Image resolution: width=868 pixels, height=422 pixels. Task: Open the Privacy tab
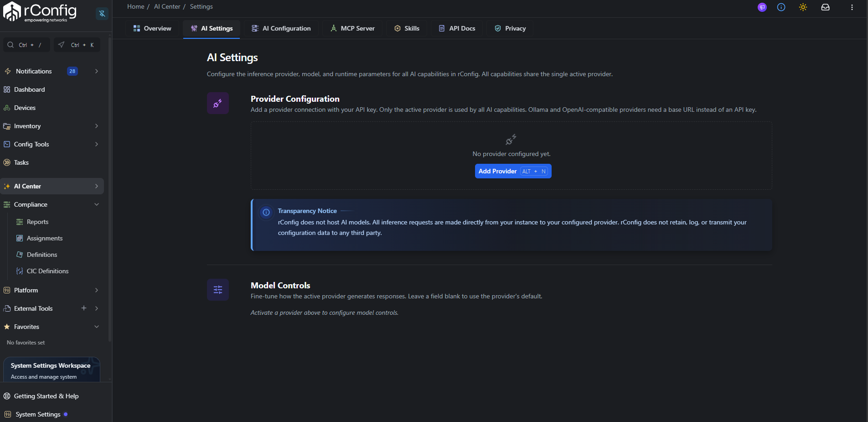[x=510, y=28]
